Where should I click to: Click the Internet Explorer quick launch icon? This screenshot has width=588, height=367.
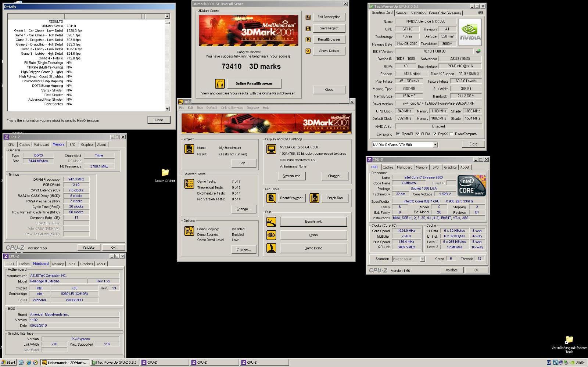click(28, 363)
